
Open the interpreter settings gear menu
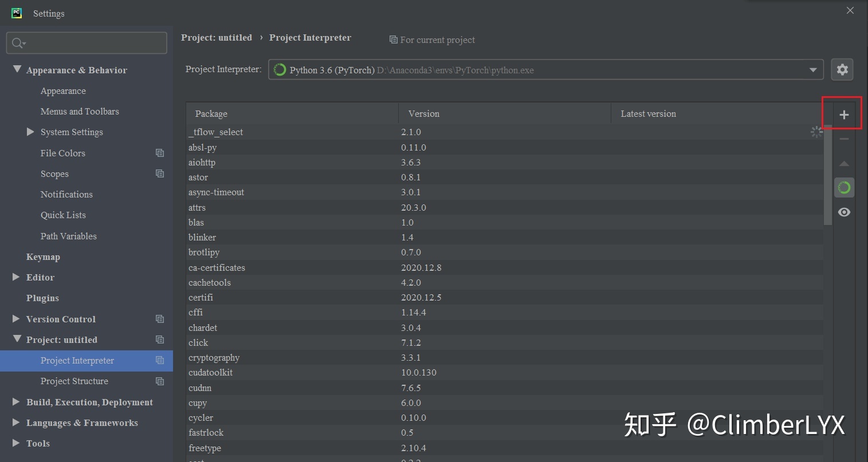click(x=842, y=69)
